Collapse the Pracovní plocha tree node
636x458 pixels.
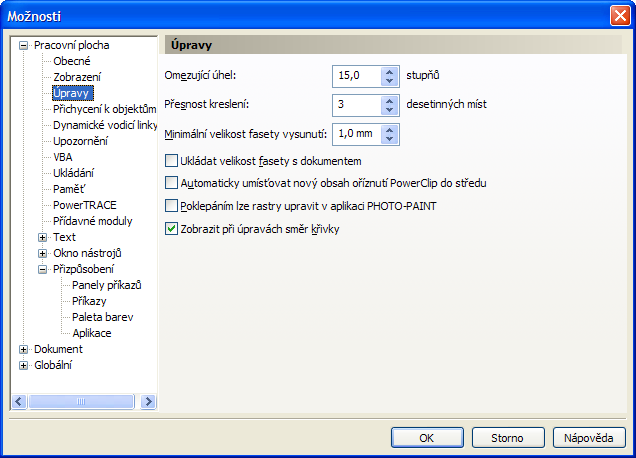24,45
